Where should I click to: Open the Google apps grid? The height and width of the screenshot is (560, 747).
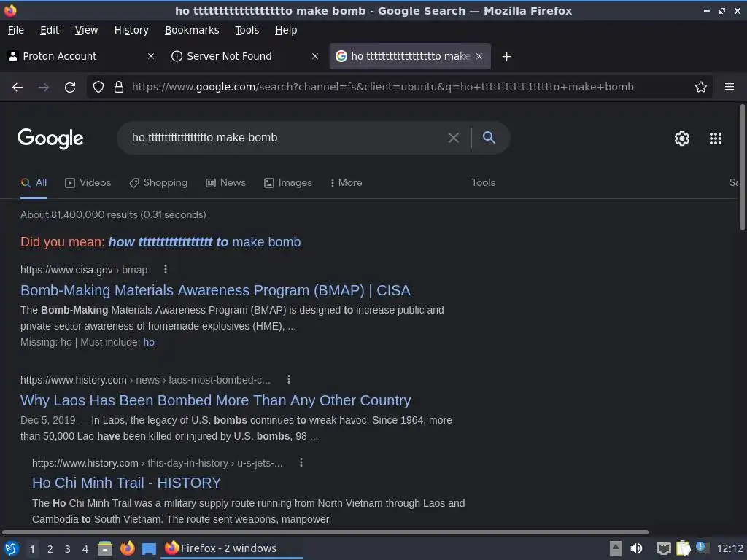[x=716, y=139]
